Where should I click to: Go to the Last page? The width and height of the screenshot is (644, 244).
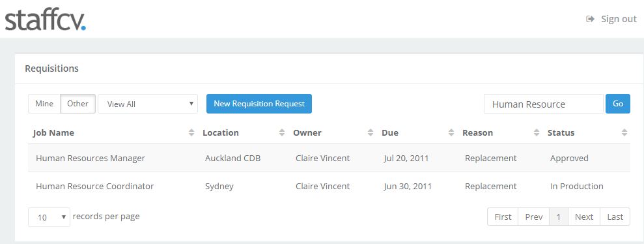pos(615,217)
